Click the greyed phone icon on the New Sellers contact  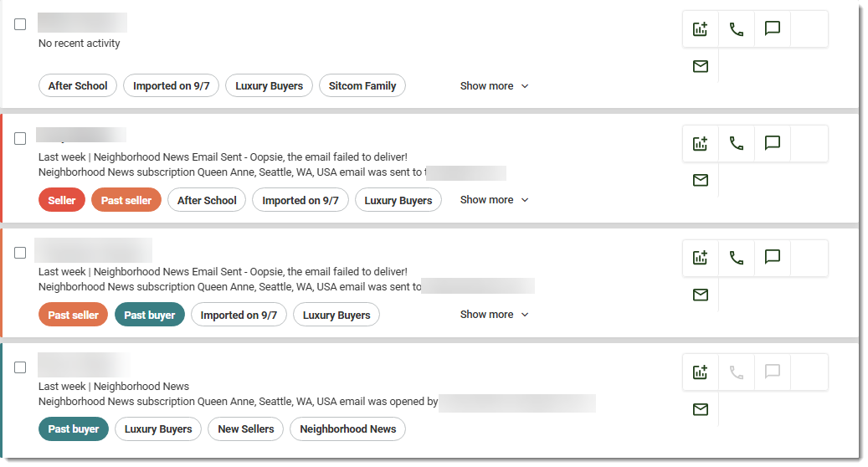click(x=737, y=372)
